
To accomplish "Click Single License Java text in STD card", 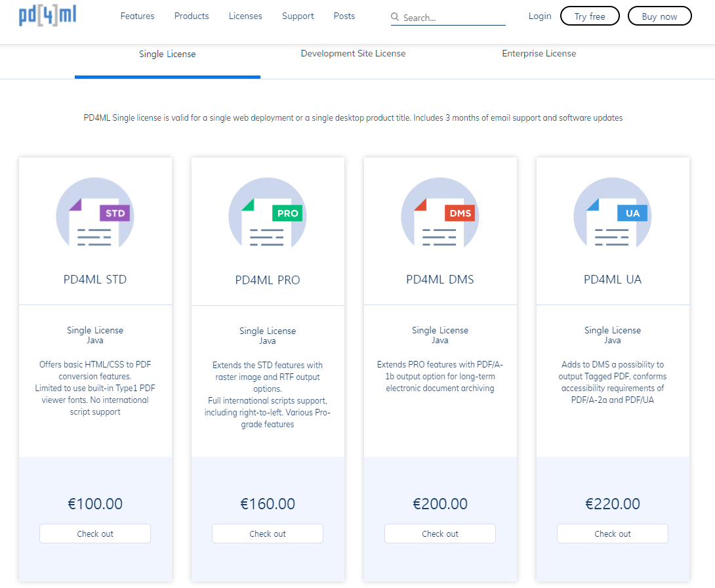I will point(95,335).
